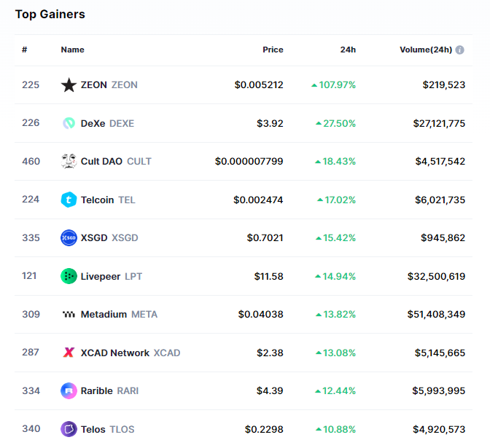Click the ZEON star logo icon
The width and height of the screenshot is (490, 448).
click(x=69, y=85)
